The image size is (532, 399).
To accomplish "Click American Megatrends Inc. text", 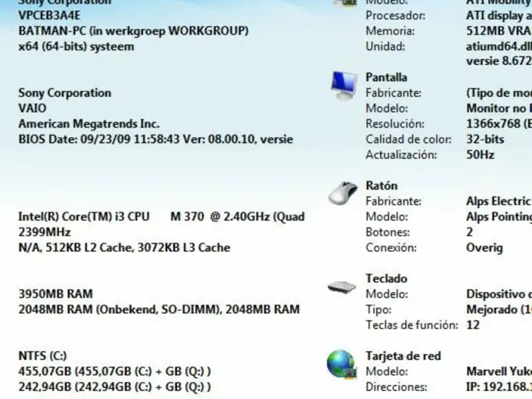I will coord(89,124).
